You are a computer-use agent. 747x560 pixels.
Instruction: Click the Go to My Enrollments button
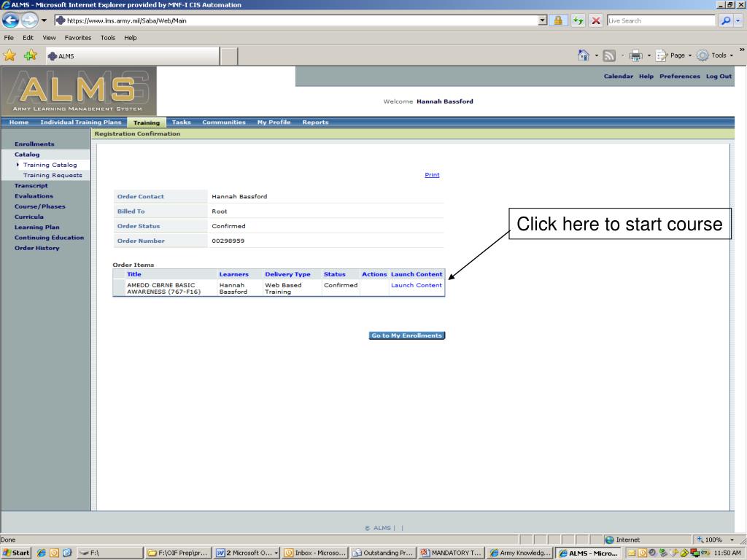click(407, 335)
